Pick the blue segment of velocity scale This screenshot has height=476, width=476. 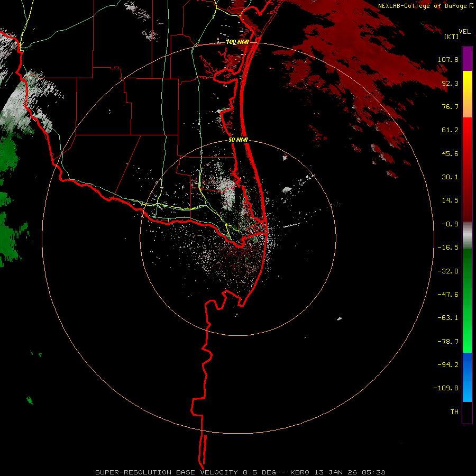point(467,377)
